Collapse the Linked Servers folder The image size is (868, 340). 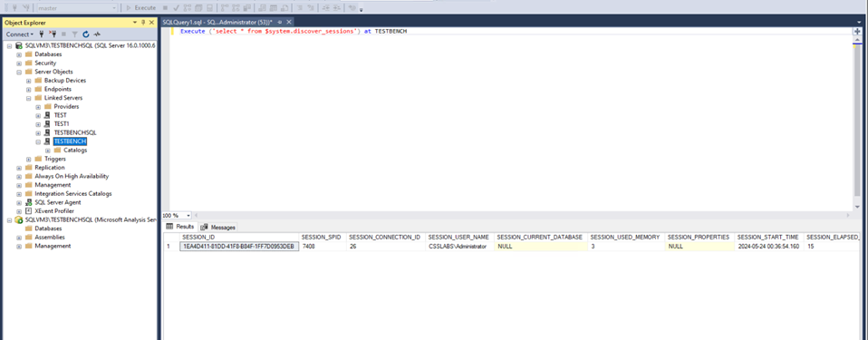point(29,97)
